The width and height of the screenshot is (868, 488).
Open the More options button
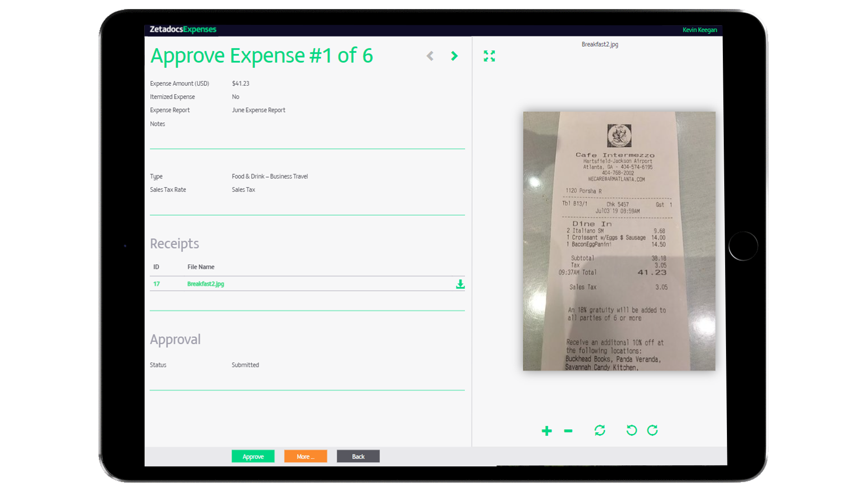click(x=305, y=456)
